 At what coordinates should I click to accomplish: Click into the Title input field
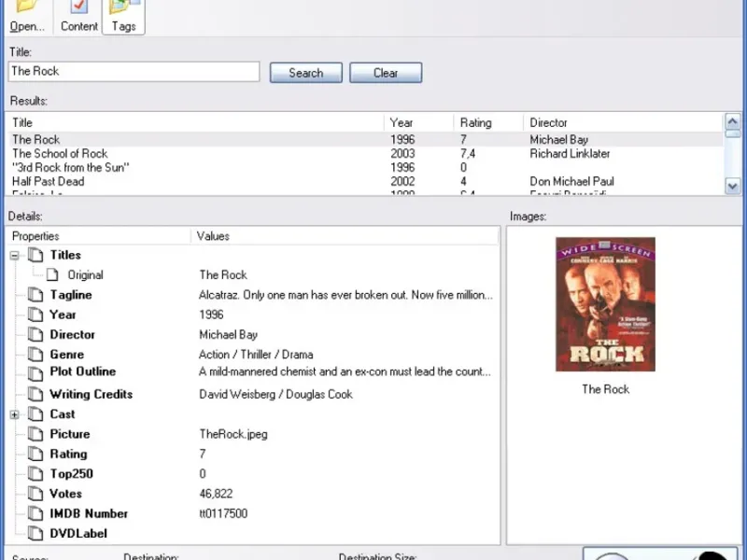[x=134, y=72]
